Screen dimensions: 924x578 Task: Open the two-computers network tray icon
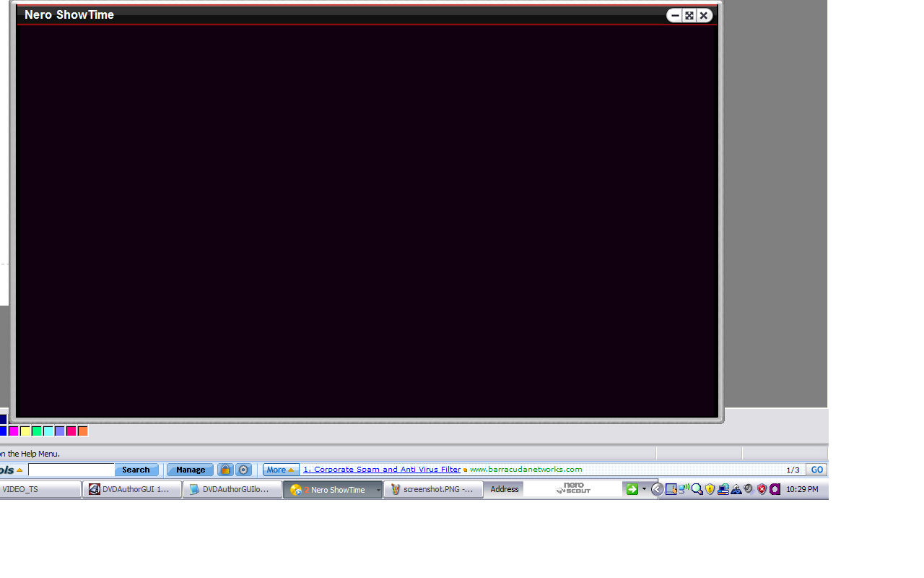tap(723, 489)
